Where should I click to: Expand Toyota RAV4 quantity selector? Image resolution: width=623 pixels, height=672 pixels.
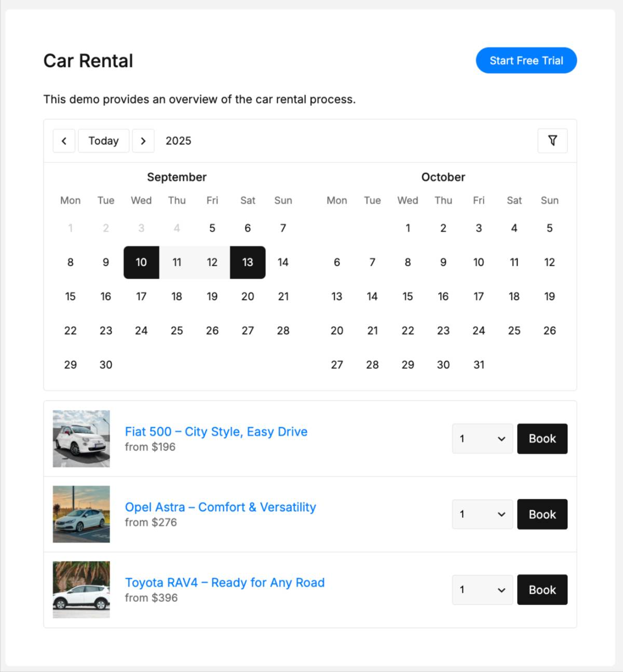point(482,589)
